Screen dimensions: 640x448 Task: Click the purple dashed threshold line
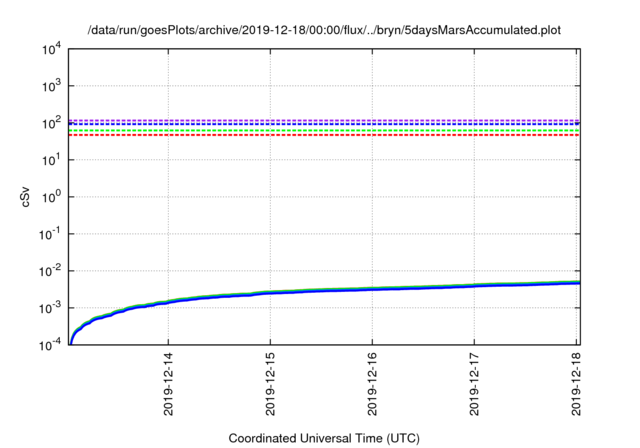(324, 120)
